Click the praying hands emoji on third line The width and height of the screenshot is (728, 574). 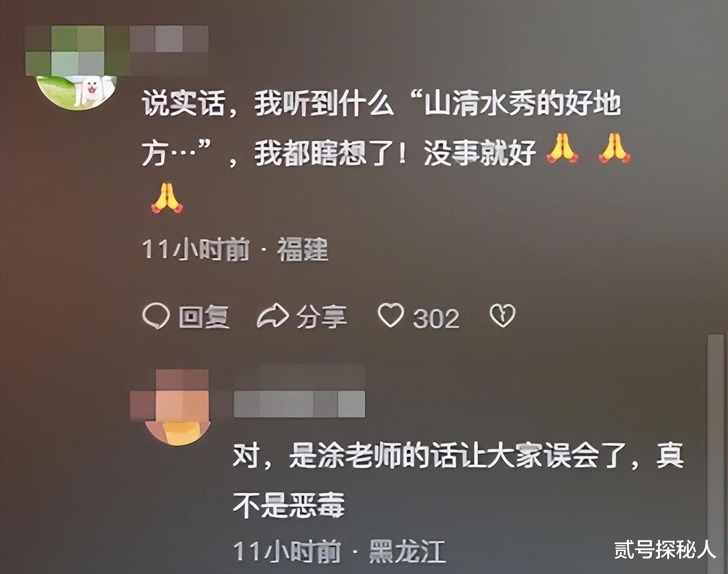167,198
